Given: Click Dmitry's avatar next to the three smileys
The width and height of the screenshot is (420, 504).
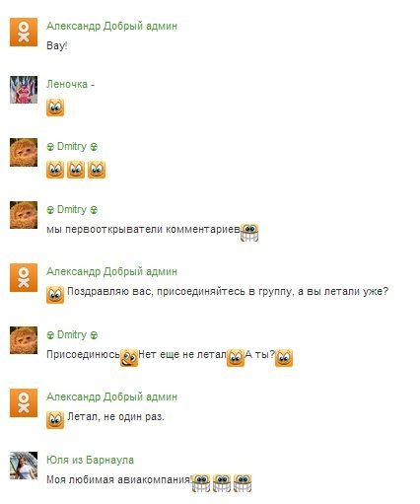Looking at the screenshot, I should tap(24, 152).
